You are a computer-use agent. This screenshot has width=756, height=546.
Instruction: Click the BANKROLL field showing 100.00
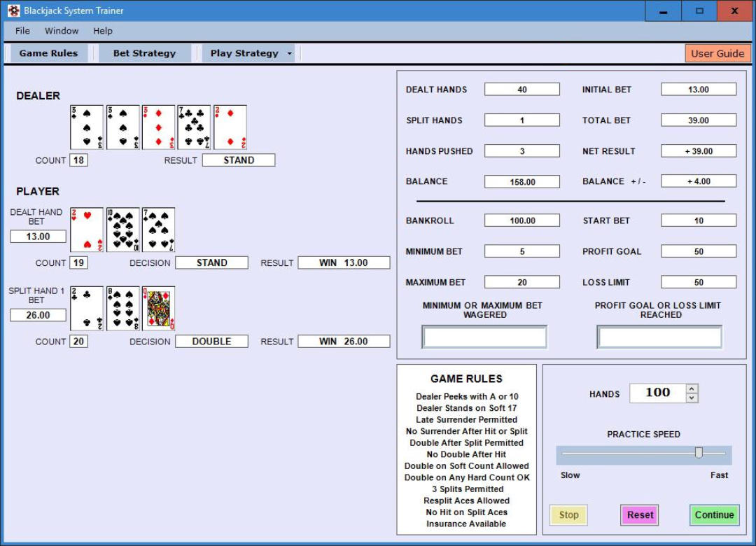522,220
